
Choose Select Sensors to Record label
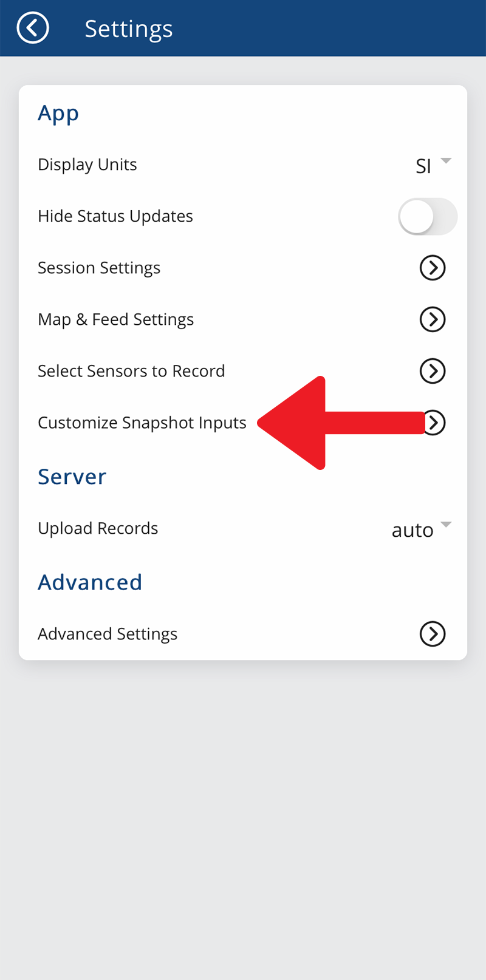131,371
